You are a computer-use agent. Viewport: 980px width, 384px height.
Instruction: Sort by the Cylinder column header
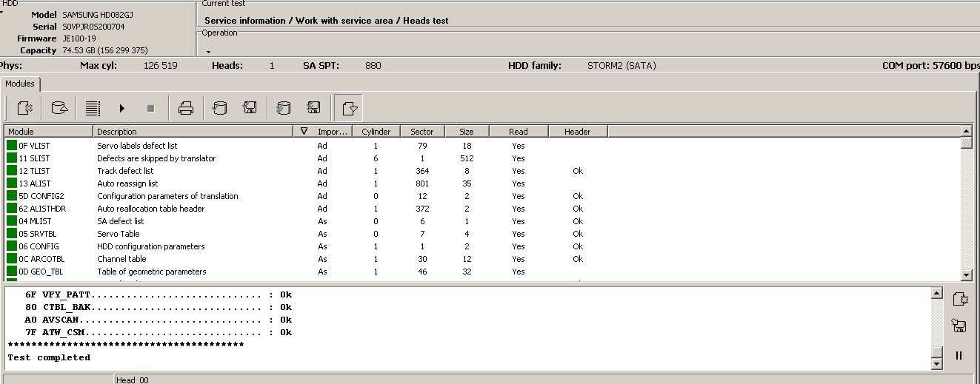click(376, 132)
